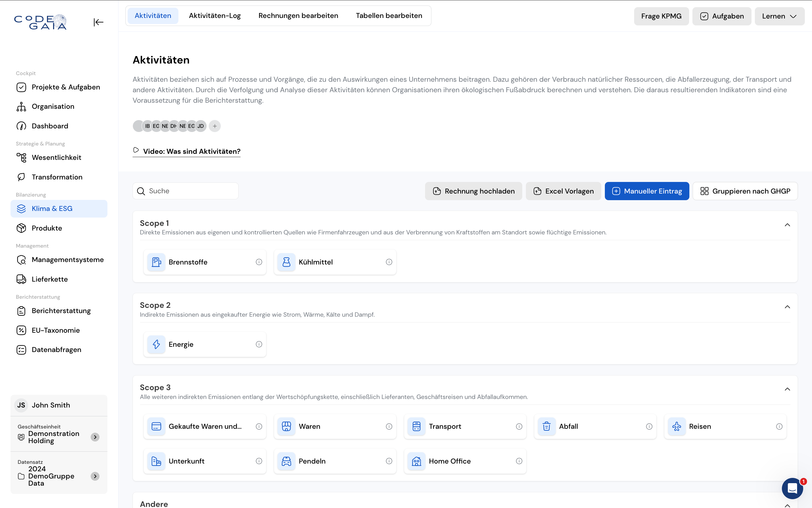Toggle Gruppieren nach GHGP grouping
This screenshot has height=508, width=812.
point(745,191)
